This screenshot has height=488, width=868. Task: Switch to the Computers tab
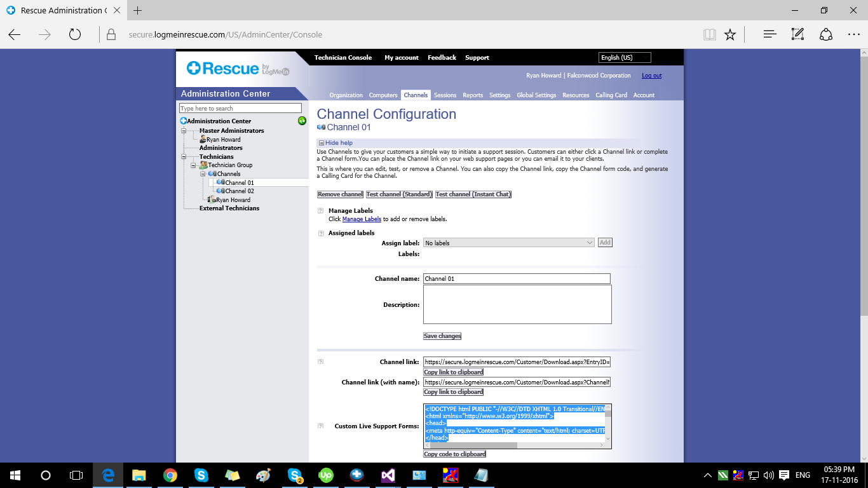(383, 95)
